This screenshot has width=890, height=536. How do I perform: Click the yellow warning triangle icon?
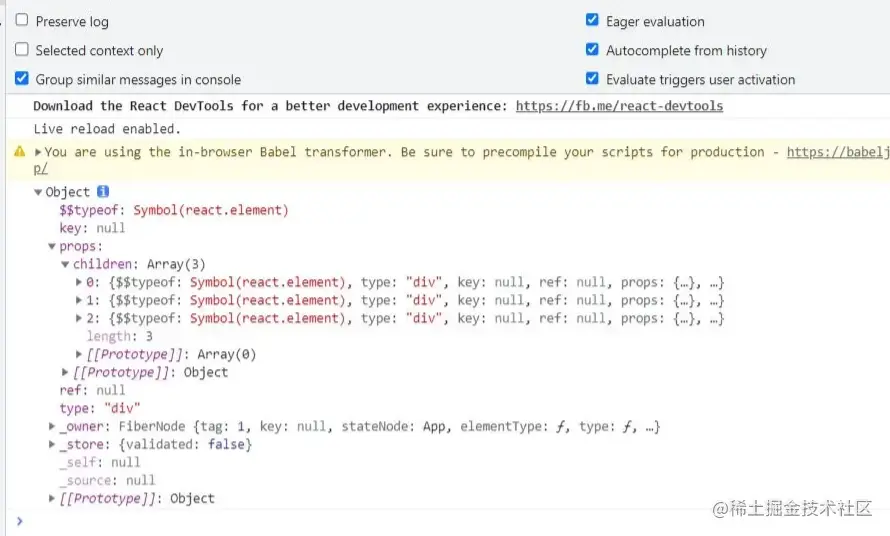20,152
